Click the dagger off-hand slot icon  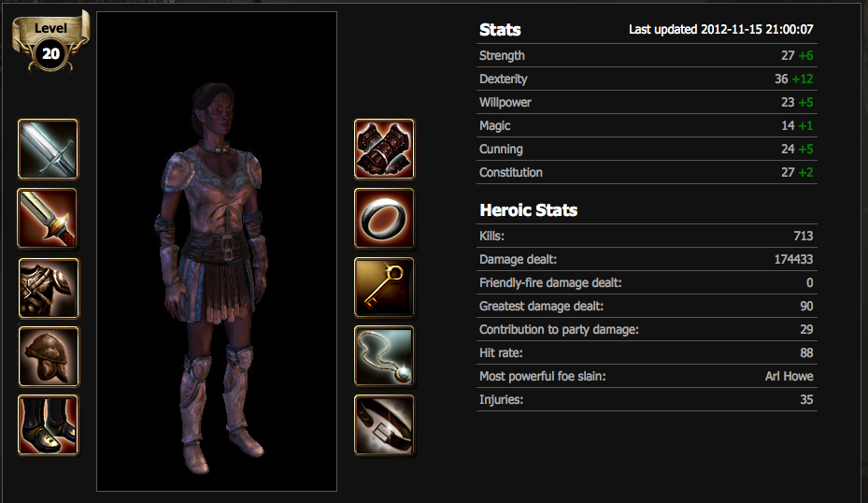48,218
